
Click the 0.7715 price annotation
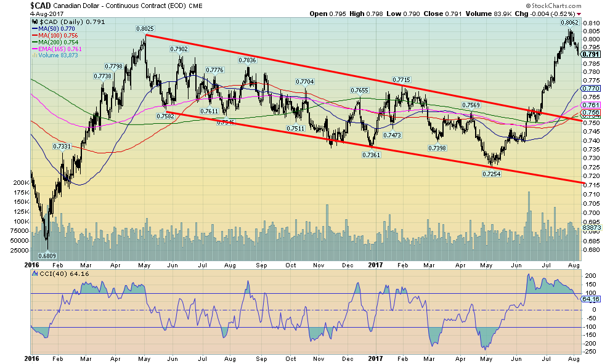tap(401, 80)
